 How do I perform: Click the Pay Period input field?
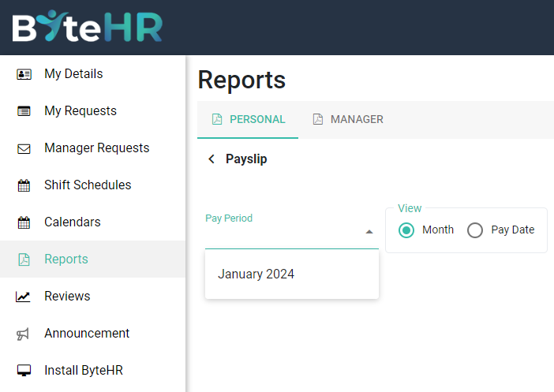coord(292,232)
